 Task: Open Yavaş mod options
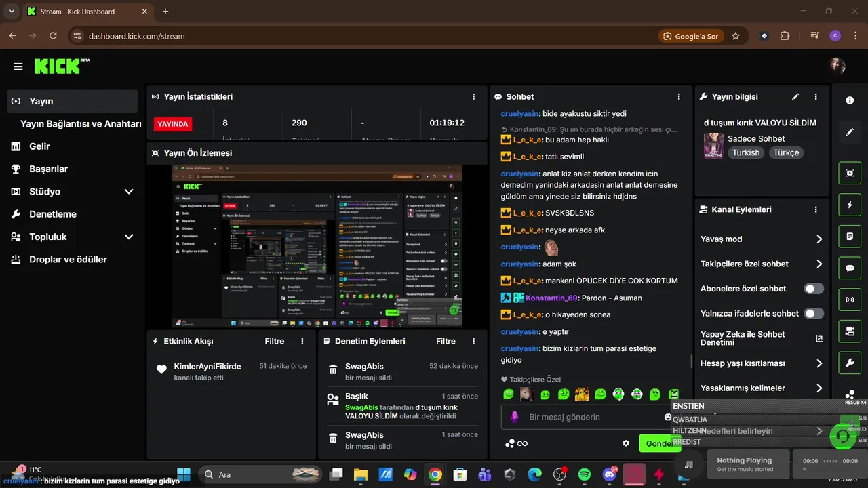tap(762, 239)
